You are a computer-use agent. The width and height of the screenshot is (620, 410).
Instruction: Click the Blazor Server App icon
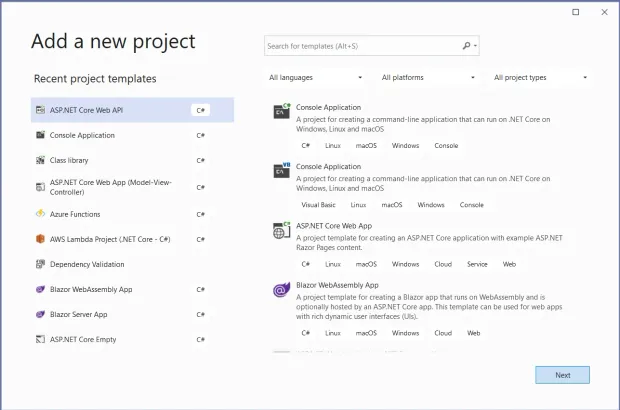40,314
